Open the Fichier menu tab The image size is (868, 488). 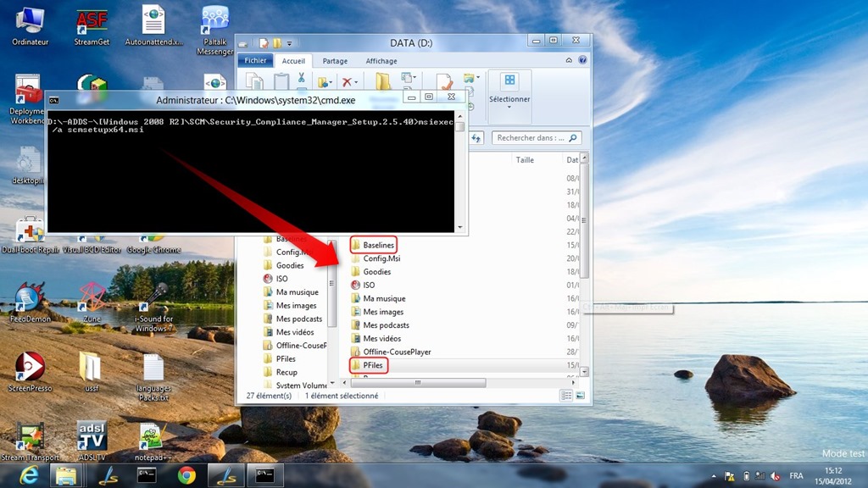tap(255, 60)
